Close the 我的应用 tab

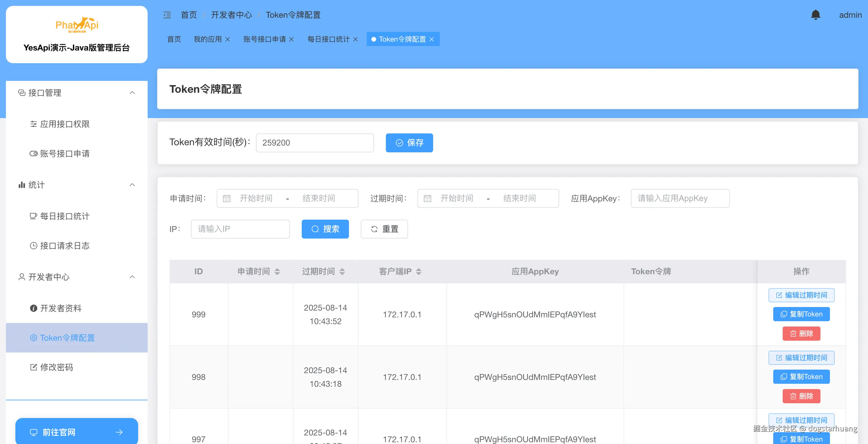228,40
